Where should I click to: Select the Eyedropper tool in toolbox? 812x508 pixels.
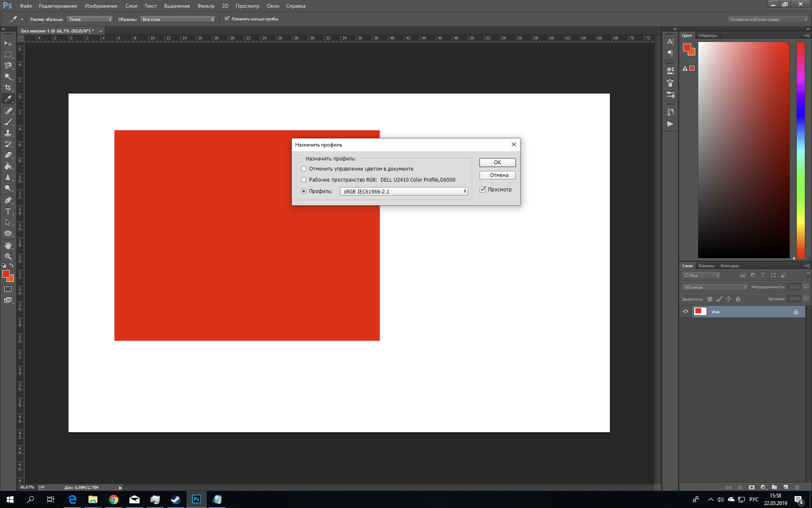click(8, 99)
